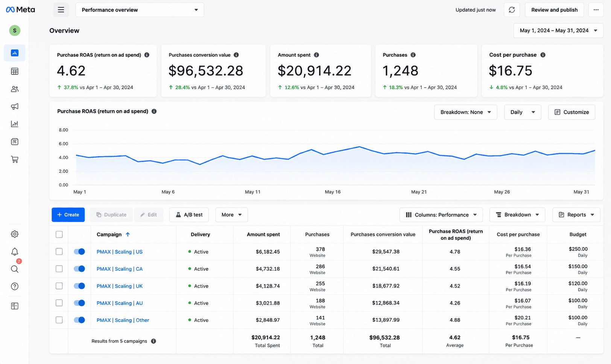Image resolution: width=611 pixels, height=364 pixels.
Task: Check the PMAX | Scaling | UK row checkbox
Action: [59, 286]
